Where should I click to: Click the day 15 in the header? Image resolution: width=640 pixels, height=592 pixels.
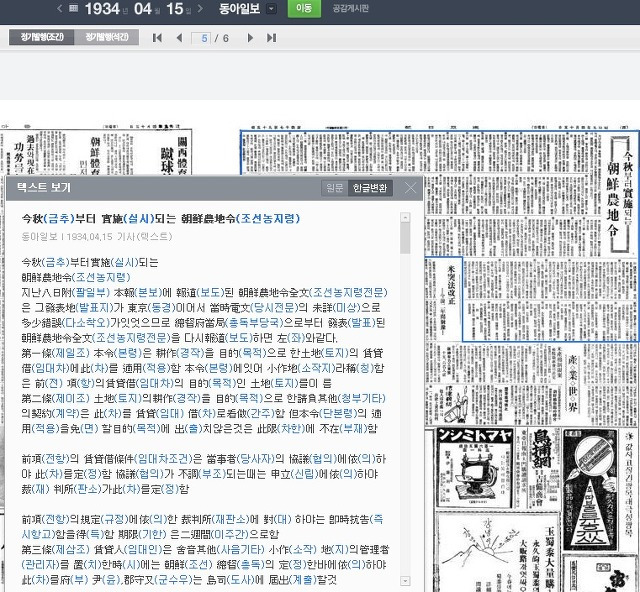point(175,9)
